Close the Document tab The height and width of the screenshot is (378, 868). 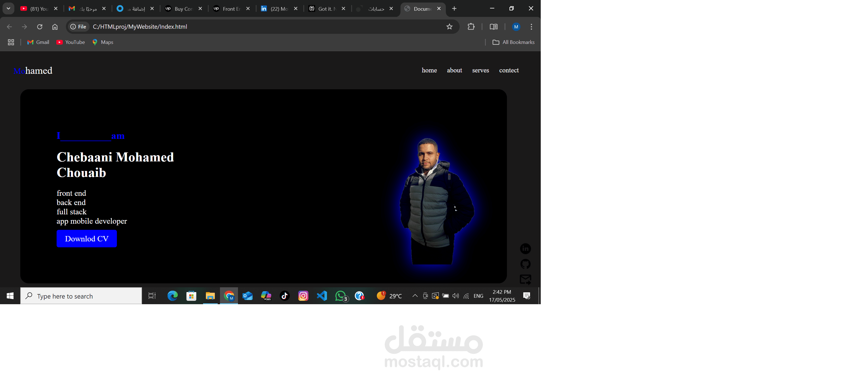coord(439,9)
